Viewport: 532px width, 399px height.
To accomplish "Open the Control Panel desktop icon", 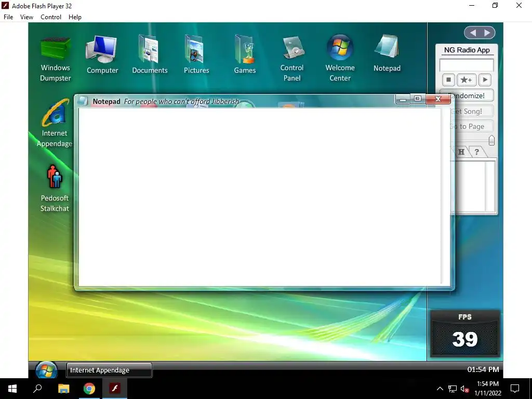I will point(292,58).
